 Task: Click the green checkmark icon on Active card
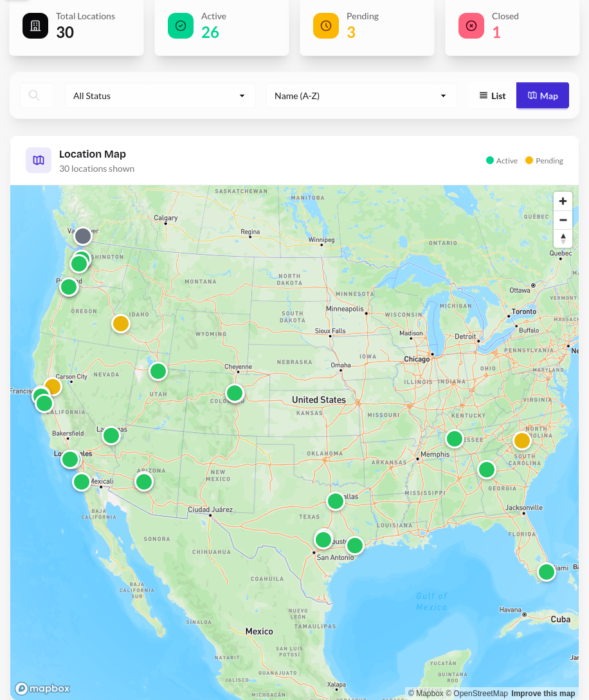click(x=181, y=26)
